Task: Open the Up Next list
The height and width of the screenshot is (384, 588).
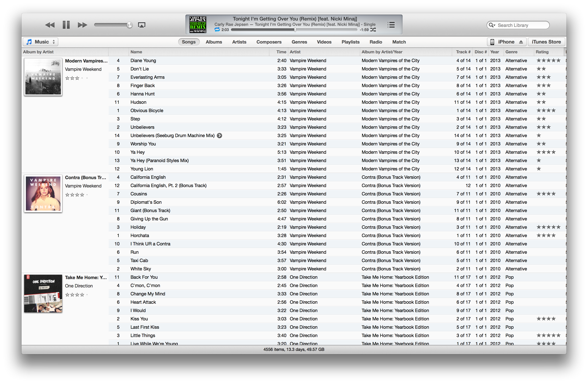Action: point(391,25)
